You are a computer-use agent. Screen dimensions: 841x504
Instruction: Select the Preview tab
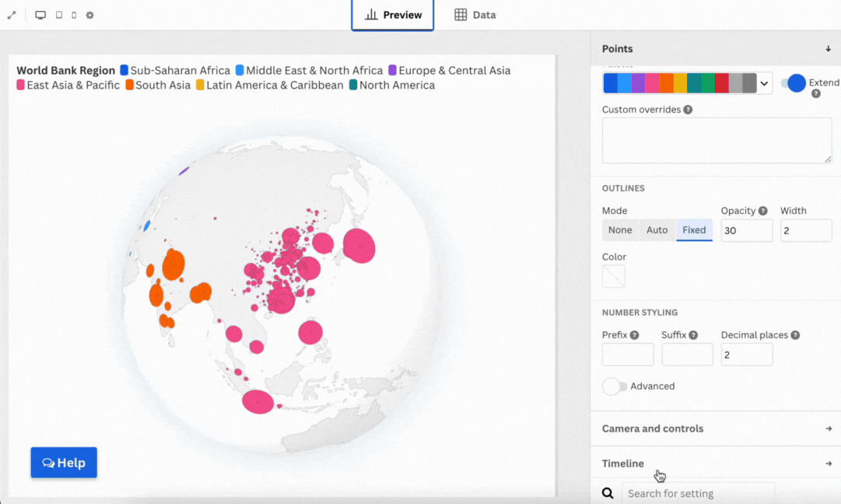(x=393, y=15)
